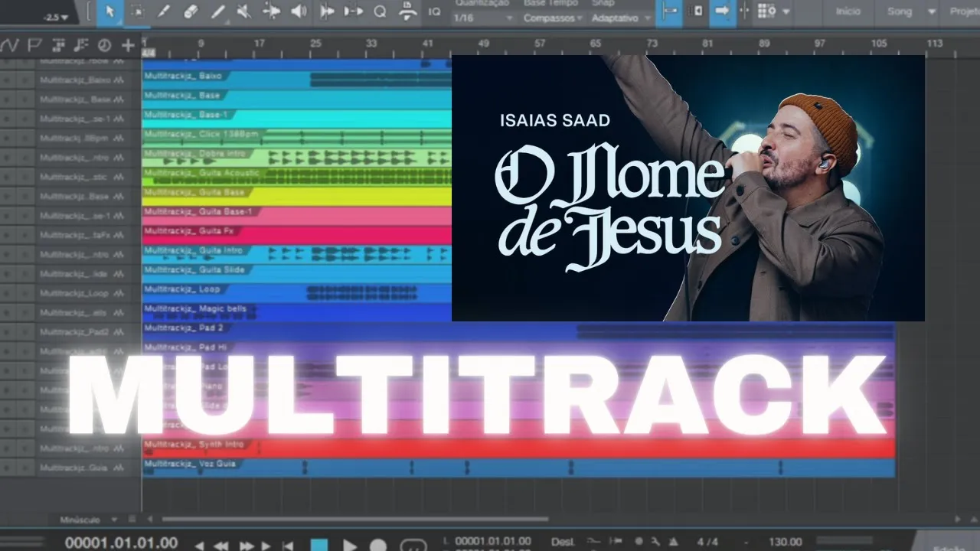Select the Multitrackjz_Pad2 track in list

(x=74, y=332)
